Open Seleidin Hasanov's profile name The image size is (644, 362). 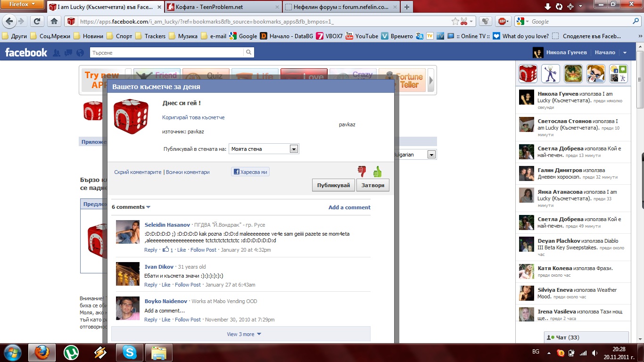click(x=167, y=225)
